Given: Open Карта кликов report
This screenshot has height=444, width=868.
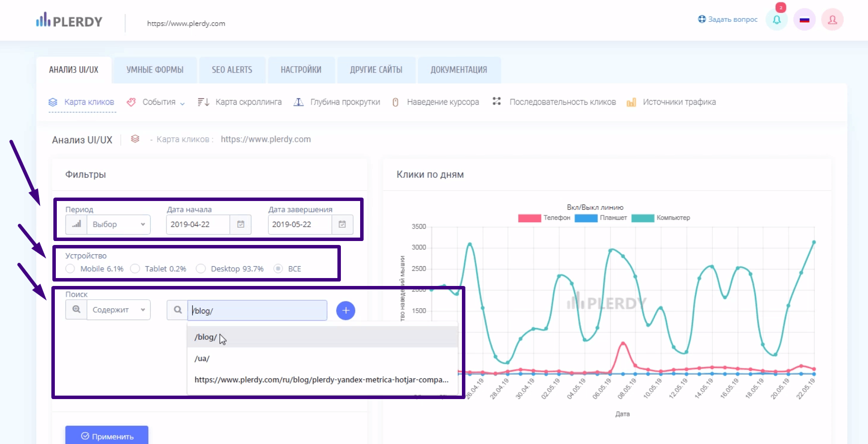Looking at the screenshot, I should click(x=89, y=102).
